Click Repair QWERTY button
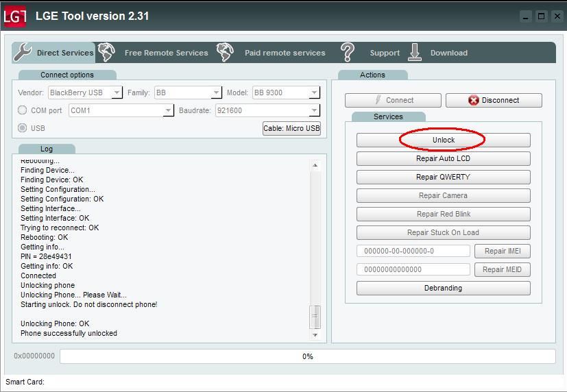This screenshot has height=392, width=567. point(444,177)
